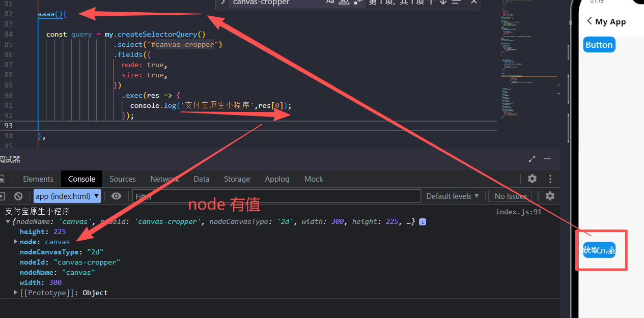644x318 pixels.
Task: Tap the blue Button in simulator
Action: pos(599,45)
